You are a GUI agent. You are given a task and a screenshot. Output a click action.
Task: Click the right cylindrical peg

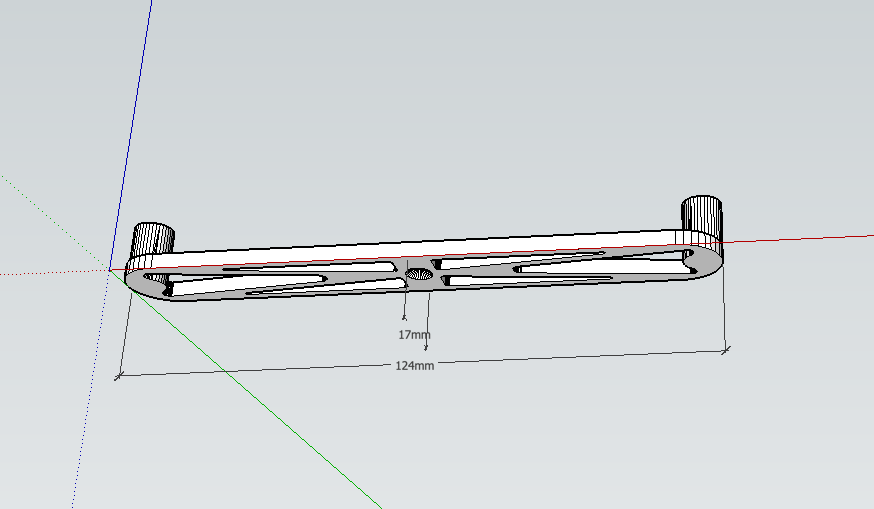tap(702, 218)
